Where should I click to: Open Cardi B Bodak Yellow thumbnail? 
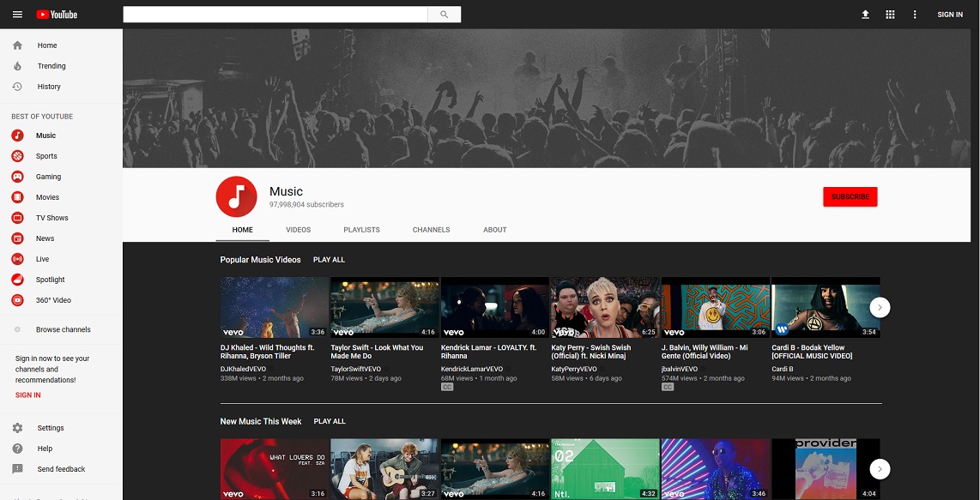coord(826,308)
